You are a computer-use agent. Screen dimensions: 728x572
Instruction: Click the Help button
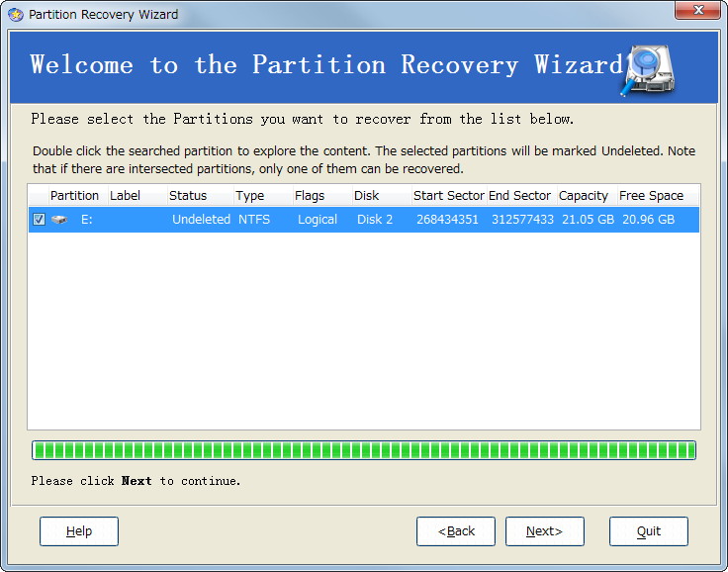pos(79,531)
